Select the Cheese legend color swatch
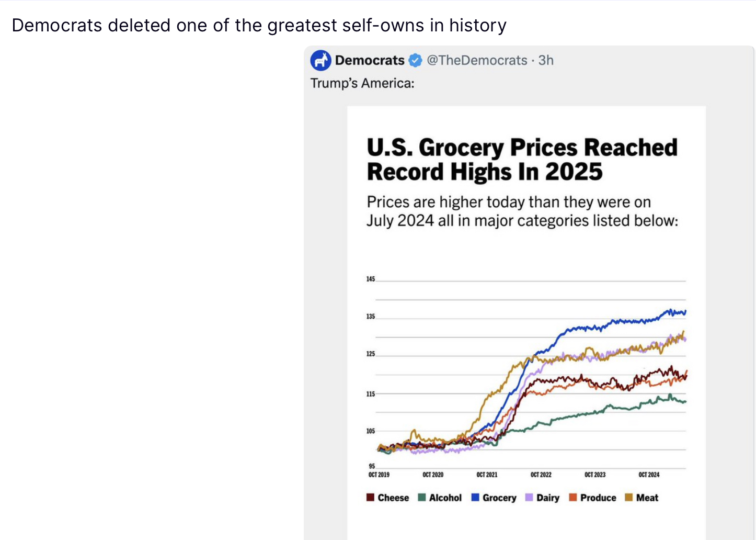756x540 pixels. coord(370,498)
